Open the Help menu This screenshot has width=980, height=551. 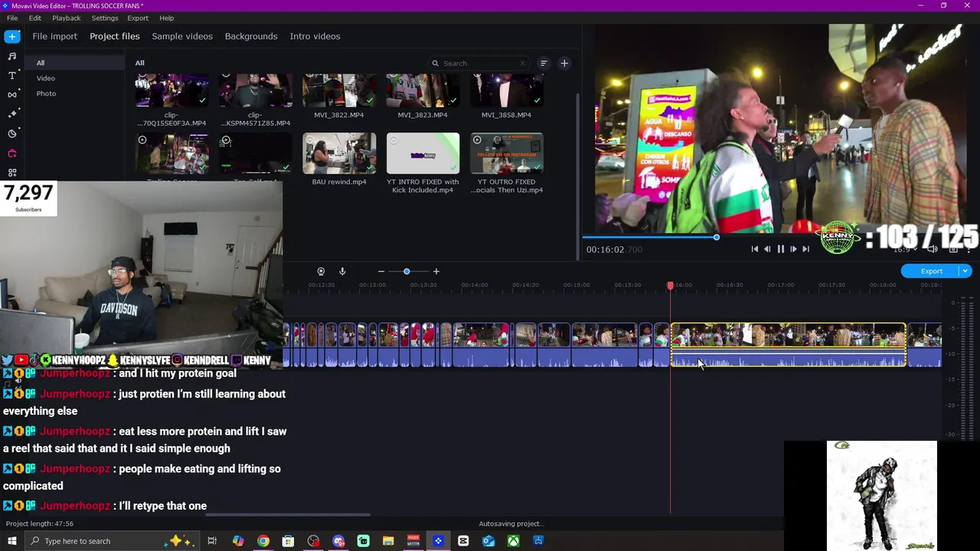click(167, 18)
